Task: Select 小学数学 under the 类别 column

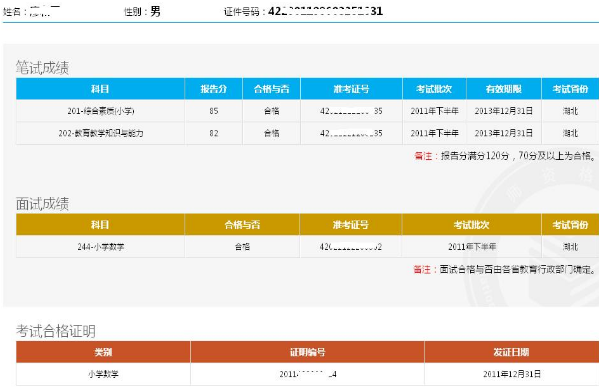Action: tap(103, 374)
